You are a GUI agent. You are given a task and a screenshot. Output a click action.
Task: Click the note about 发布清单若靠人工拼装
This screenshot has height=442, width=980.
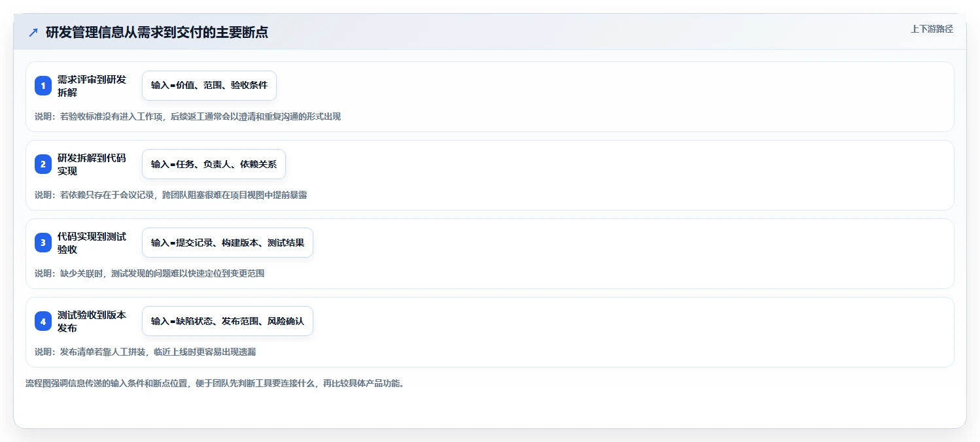[x=145, y=352]
